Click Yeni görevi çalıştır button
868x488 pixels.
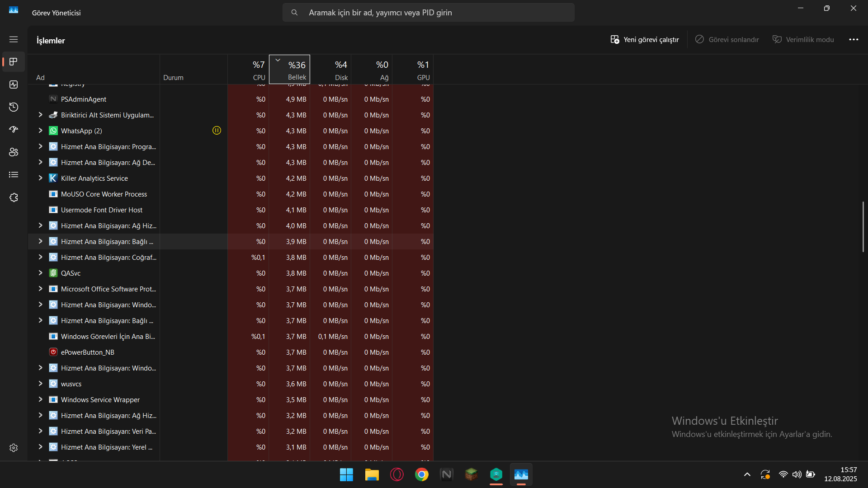(645, 40)
